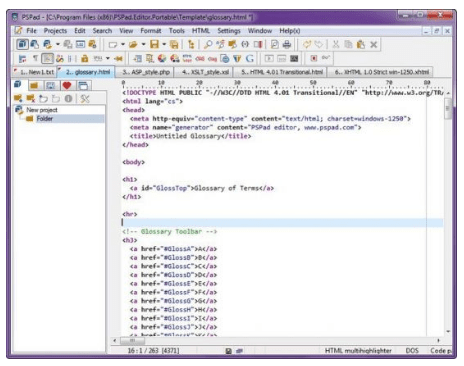Click the color wheel selector icon
Screen dimensions: 464x366
(162, 59)
